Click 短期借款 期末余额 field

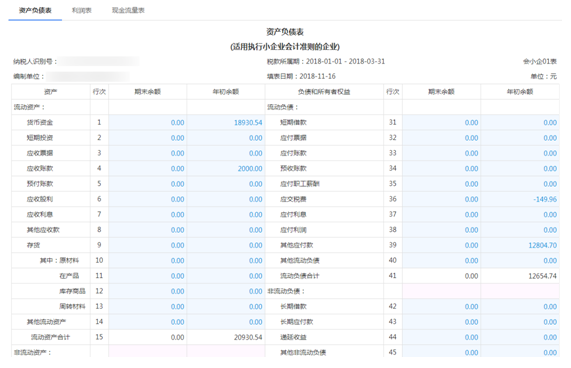pyautogui.click(x=441, y=122)
